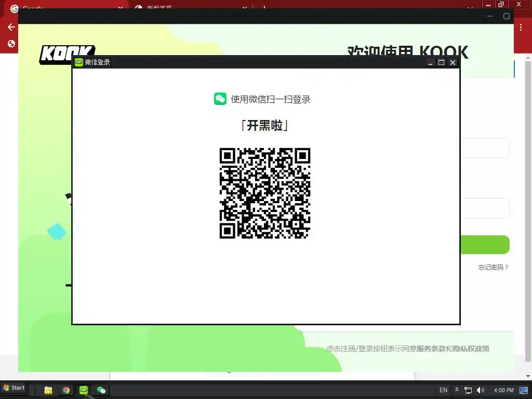Image resolution: width=532 pixels, height=399 pixels.
Task: Click the volume speaker tray icon
Action: point(481,390)
